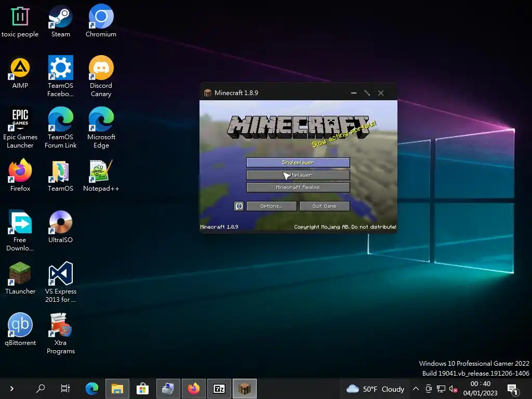
Task: Open the clock showing 00:40 04/01/2023
Action: click(480, 389)
